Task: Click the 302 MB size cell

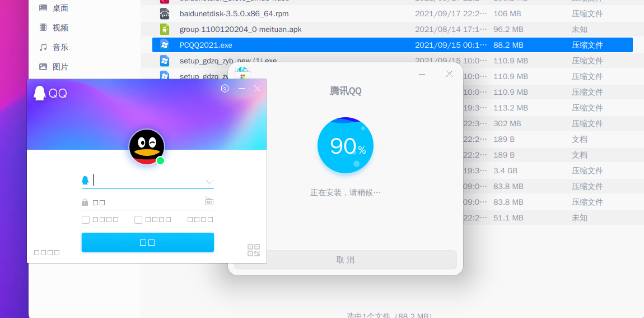Action: tap(507, 123)
